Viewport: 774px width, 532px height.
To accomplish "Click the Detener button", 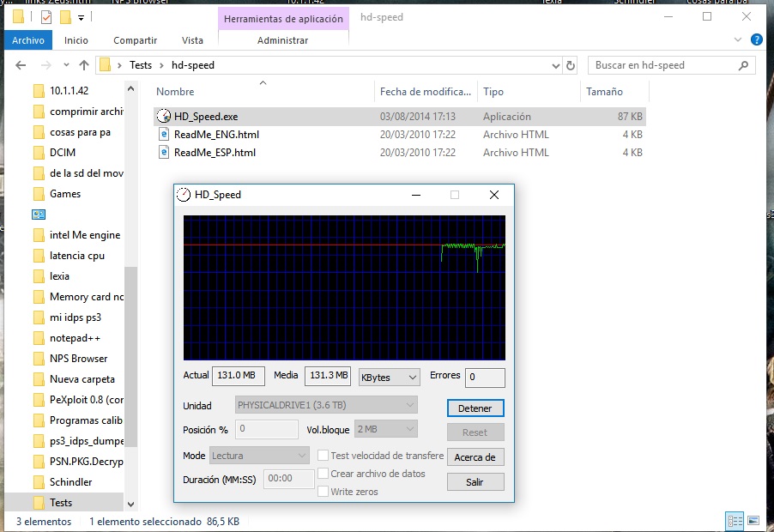I will click(x=475, y=408).
